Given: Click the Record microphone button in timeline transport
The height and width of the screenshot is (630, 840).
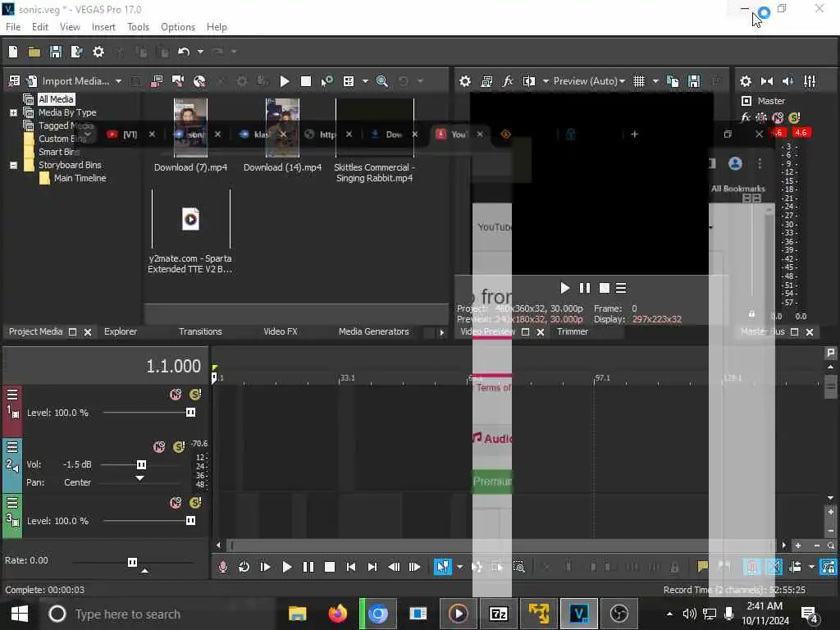Looking at the screenshot, I should click(x=223, y=567).
